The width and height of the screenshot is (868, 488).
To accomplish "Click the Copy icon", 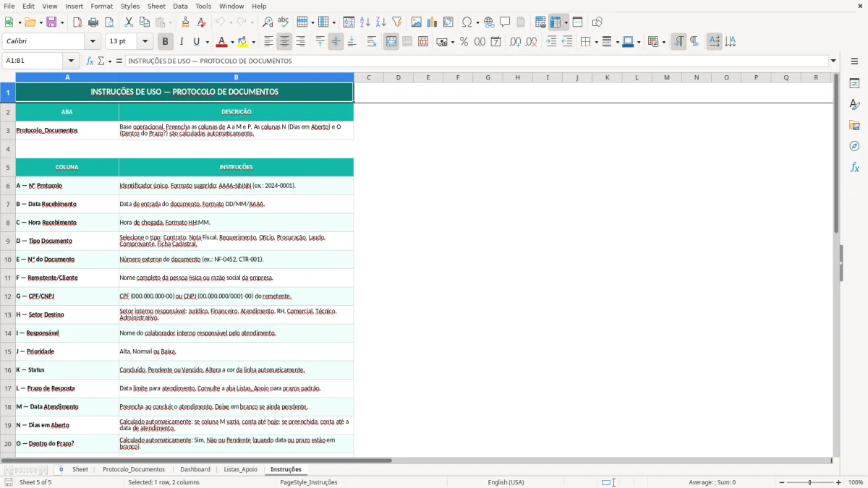I will (x=145, y=22).
